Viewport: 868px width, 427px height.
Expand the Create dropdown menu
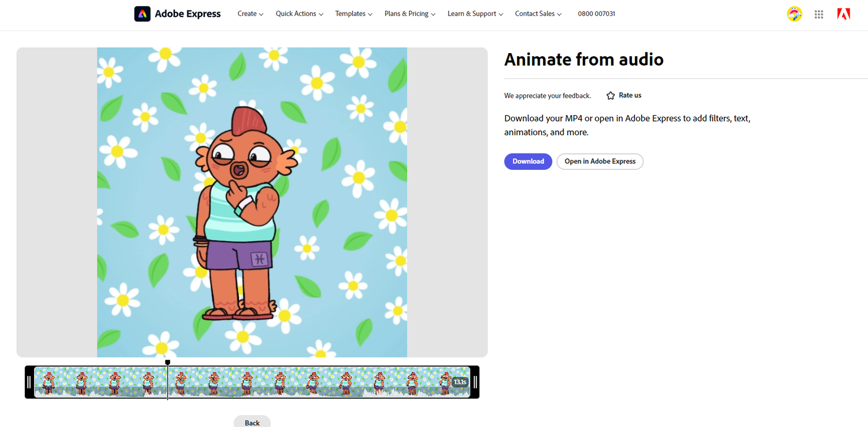pos(250,14)
